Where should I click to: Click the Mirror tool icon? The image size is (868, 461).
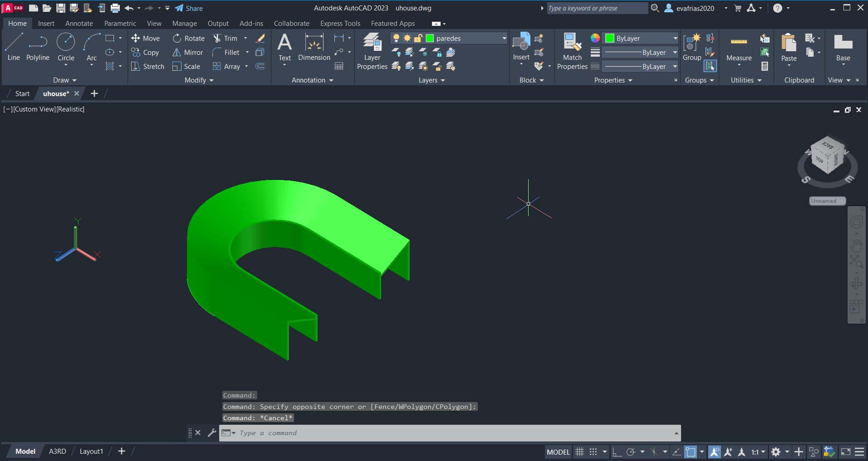tap(177, 53)
